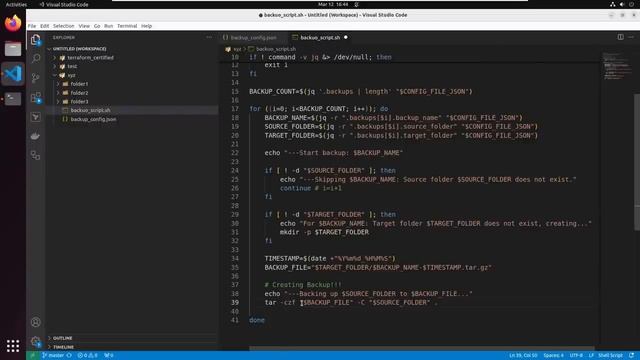Click Visual Studio Code dock icon

[x=13, y=74]
